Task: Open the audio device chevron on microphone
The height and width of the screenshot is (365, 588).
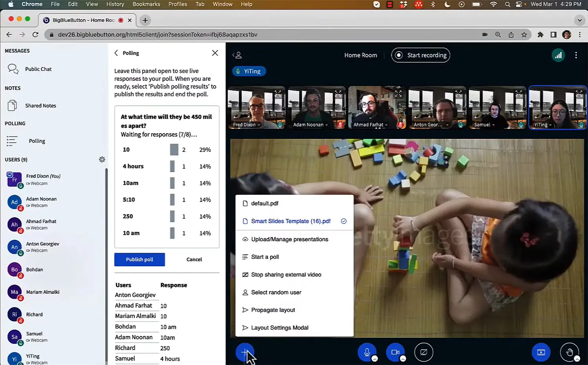Action: pos(375,359)
